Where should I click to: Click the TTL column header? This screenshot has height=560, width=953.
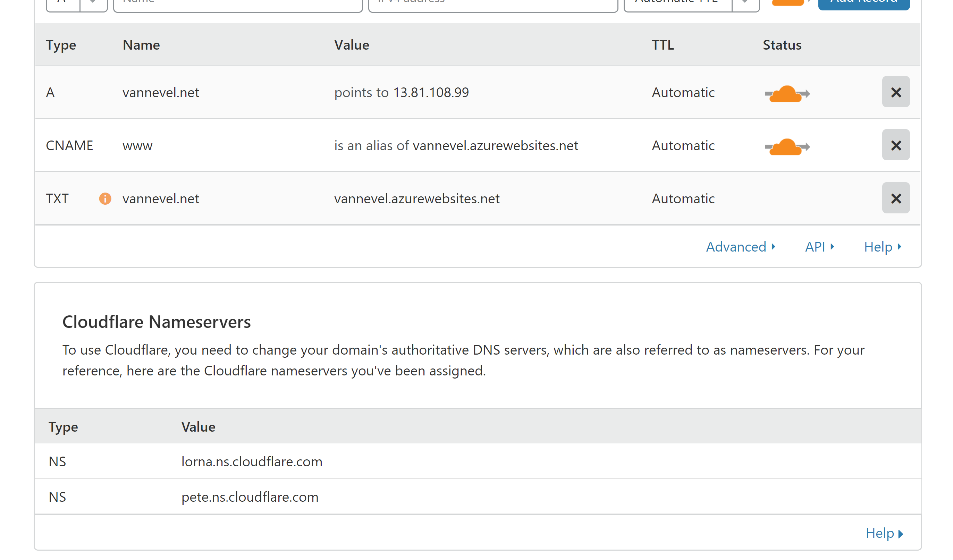tap(663, 45)
